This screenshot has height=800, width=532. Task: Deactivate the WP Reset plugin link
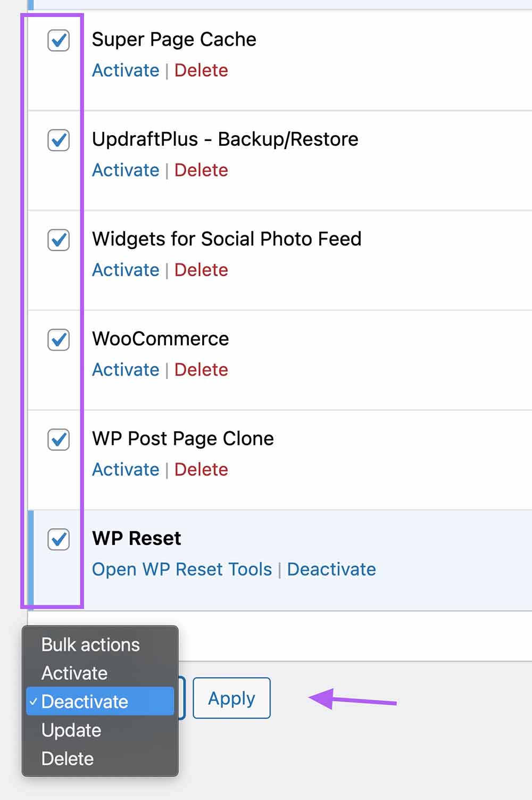331,570
